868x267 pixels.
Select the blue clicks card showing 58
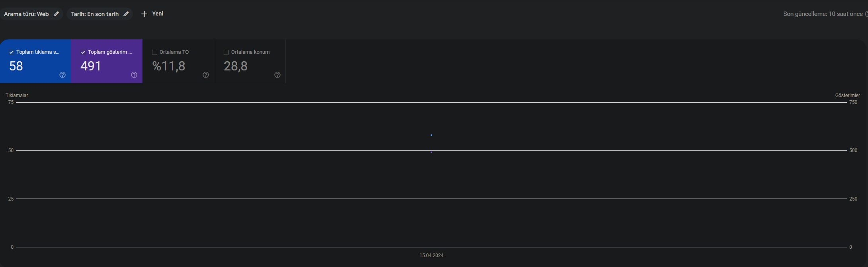(x=35, y=61)
